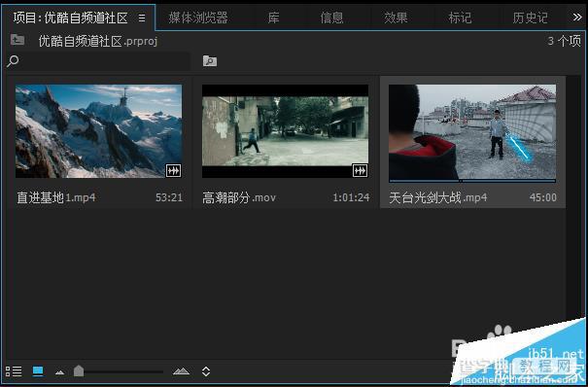Select the 天台光剑大战.mp4 thumbnail
The image size is (588, 387).
pos(472,132)
